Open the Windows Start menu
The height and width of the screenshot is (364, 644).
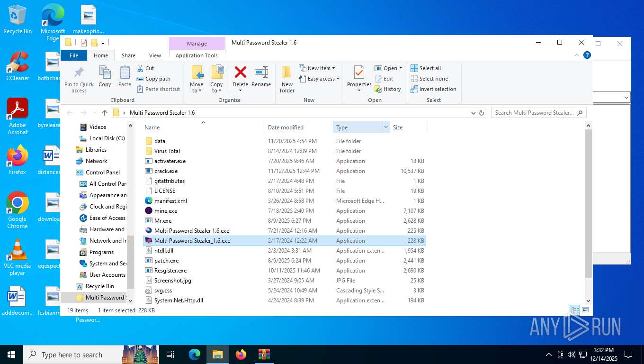[x=11, y=355]
